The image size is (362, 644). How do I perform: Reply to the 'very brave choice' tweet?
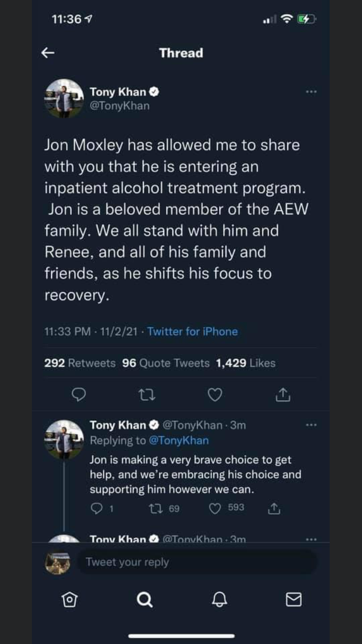[97, 508]
